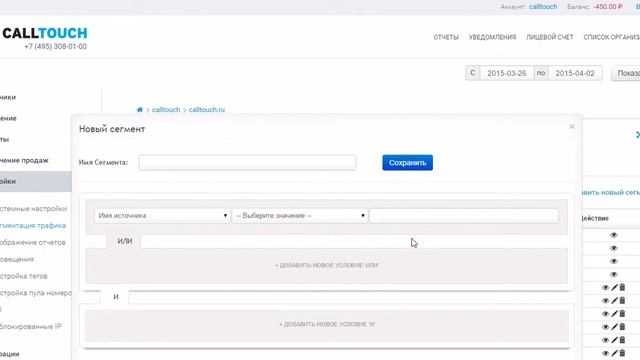Open the ЛИЦЕВОЙ СЧЕТ menu
The image size is (640, 360).
549,37
